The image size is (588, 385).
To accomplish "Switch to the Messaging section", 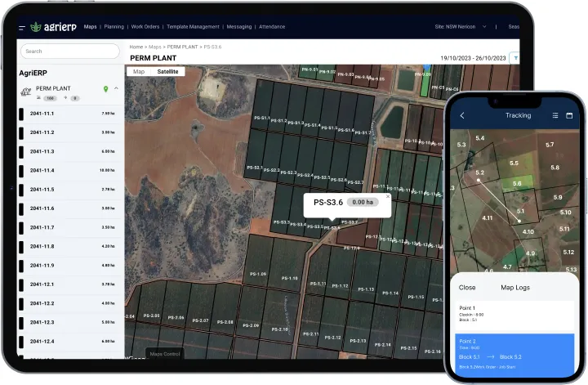I will point(238,27).
